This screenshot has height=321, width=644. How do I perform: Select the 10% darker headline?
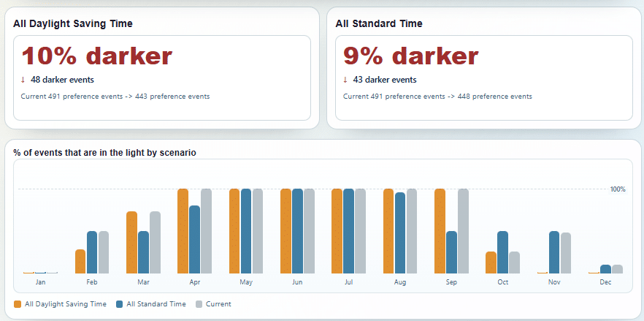click(96, 56)
